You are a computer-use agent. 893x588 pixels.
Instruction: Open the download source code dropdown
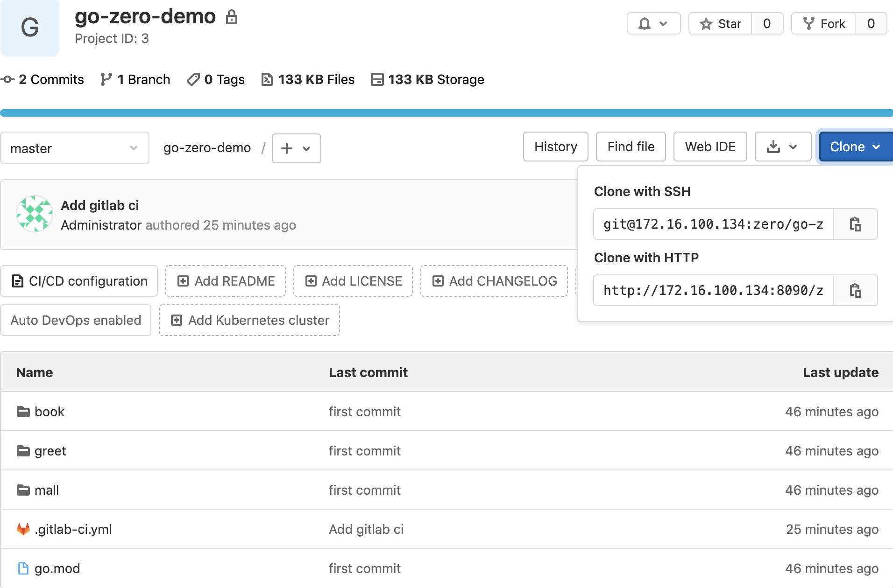[783, 147]
